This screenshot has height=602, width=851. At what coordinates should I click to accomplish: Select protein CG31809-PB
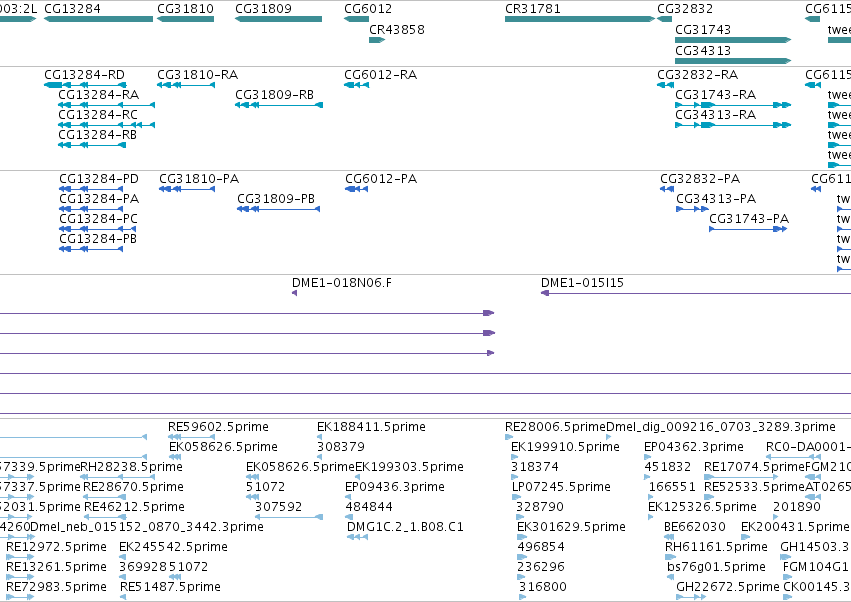[x=278, y=209]
